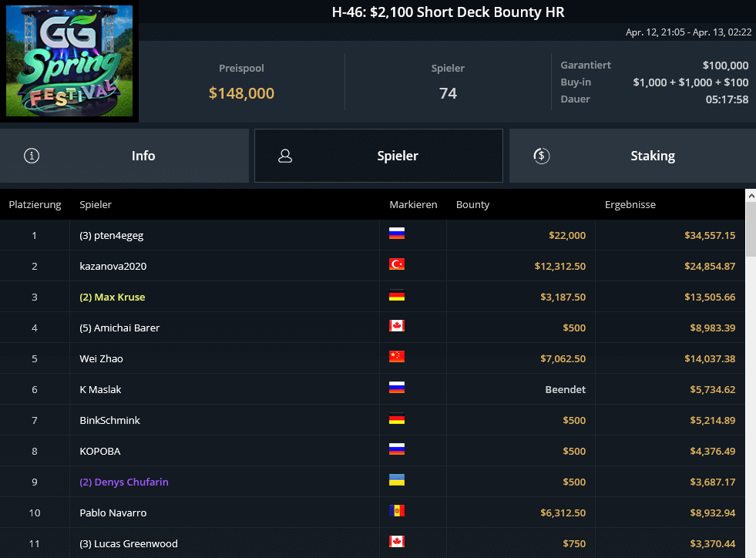
Task: Select player kazanova2020
Action: [113, 266]
